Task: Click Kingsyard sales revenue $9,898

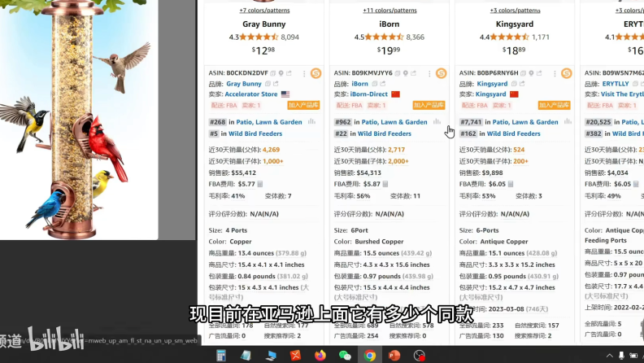Action: pos(491,173)
